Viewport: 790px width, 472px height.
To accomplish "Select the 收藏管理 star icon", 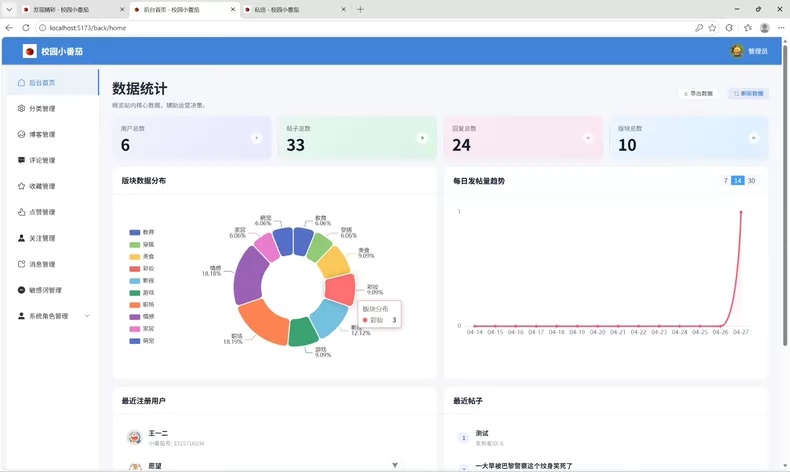I will (x=21, y=186).
